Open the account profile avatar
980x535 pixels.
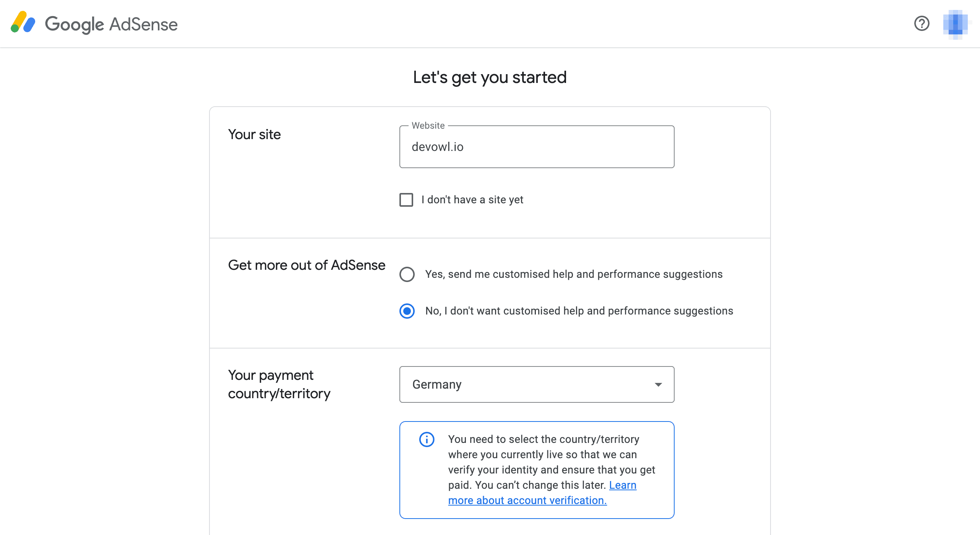tap(955, 24)
